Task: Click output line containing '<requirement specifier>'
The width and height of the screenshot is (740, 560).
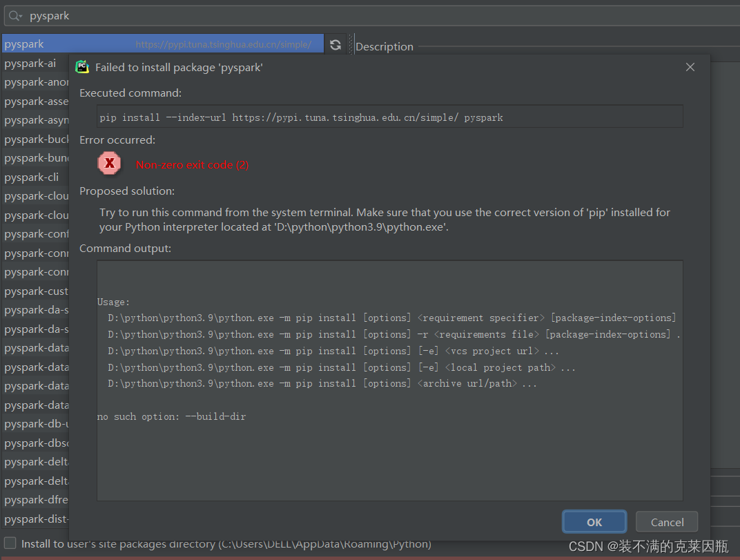Action: (391, 318)
